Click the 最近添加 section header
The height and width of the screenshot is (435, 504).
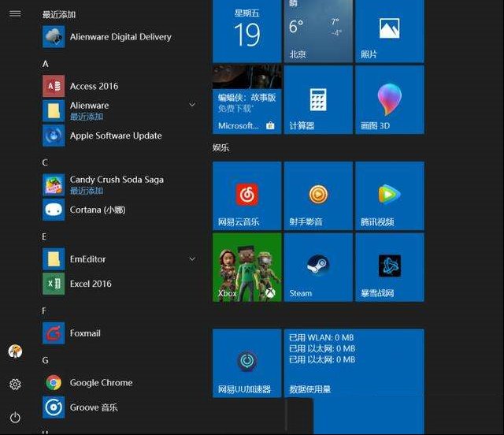click(x=59, y=14)
